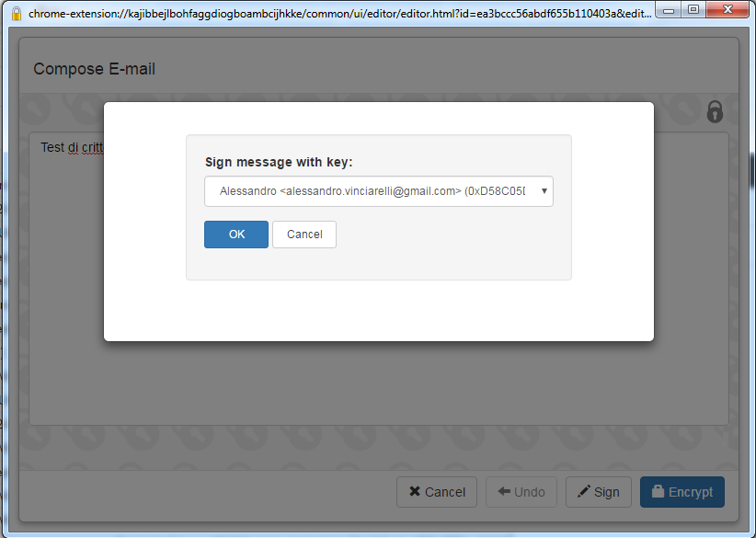Close the editor popup window
The width and height of the screenshot is (756, 538).
coord(728,9)
